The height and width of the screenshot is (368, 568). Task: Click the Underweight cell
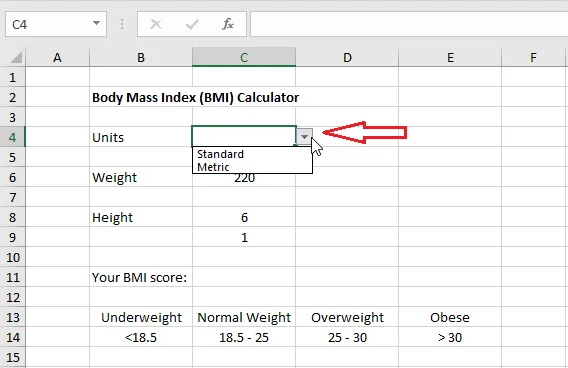(141, 317)
